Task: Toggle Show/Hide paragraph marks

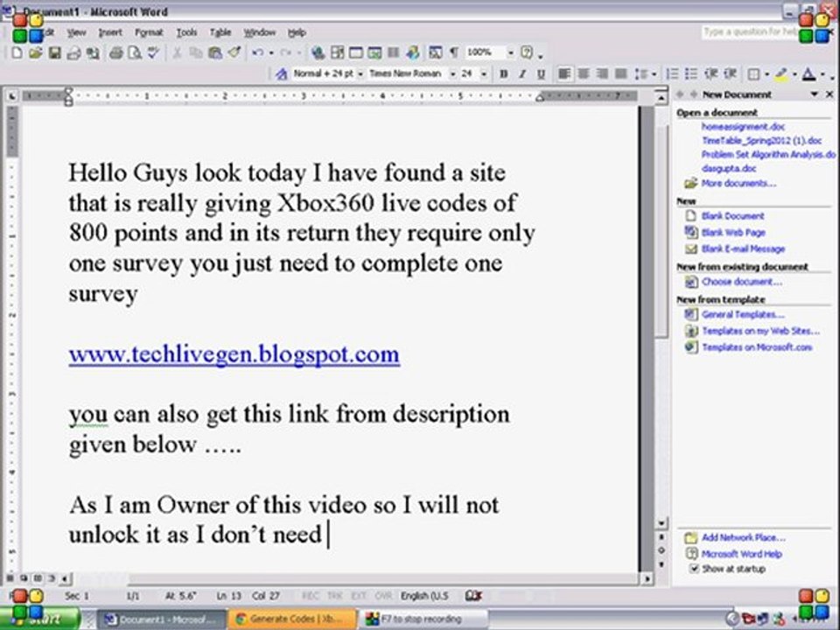Action: tap(454, 52)
